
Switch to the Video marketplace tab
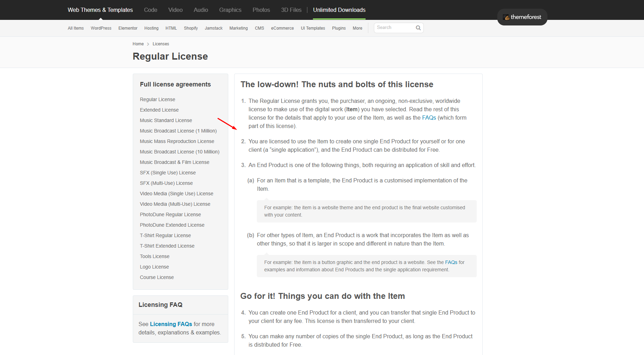[x=175, y=10]
